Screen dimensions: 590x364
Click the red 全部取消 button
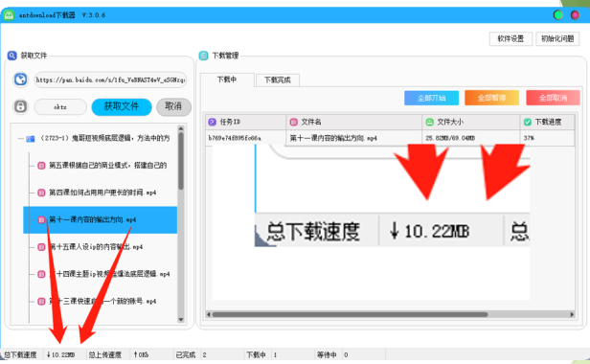tap(553, 98)
